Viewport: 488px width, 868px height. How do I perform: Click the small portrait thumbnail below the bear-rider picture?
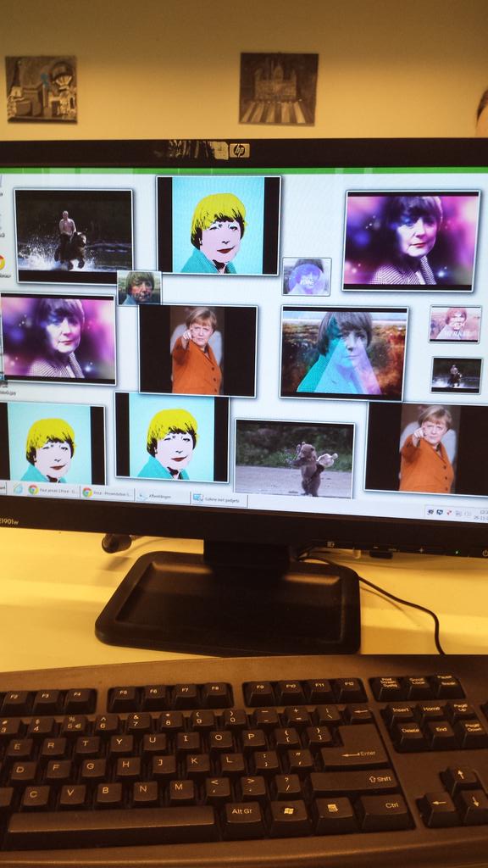(140, 288)
